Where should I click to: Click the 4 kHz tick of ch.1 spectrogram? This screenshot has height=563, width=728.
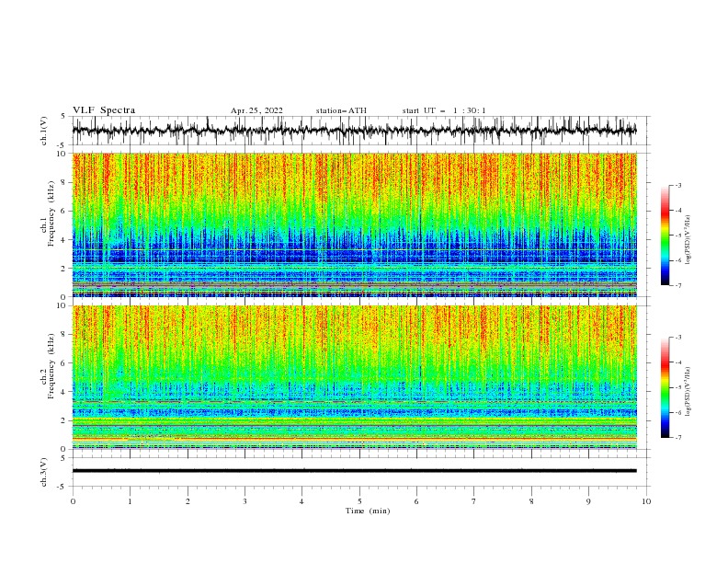65,240
